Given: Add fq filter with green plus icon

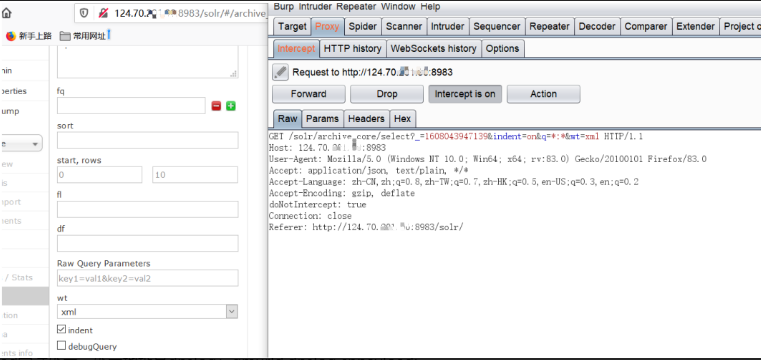Looking at the screenshot, I should (x=231, y=106).
